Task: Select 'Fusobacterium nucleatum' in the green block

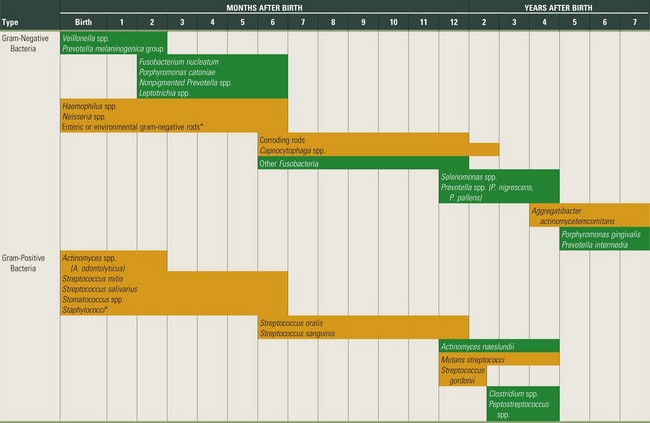Action: [x=179, y=62]
